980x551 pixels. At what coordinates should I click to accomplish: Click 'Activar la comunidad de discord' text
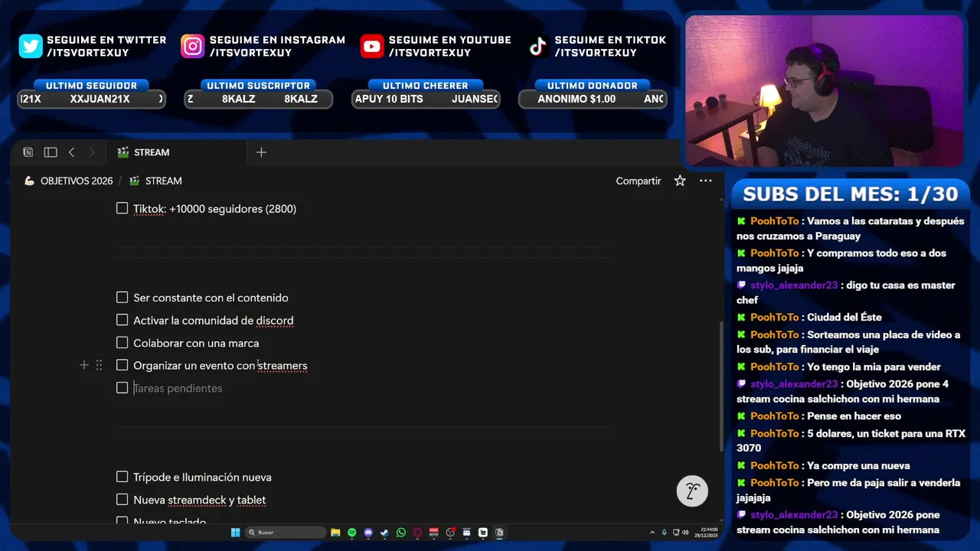(214, 321)
